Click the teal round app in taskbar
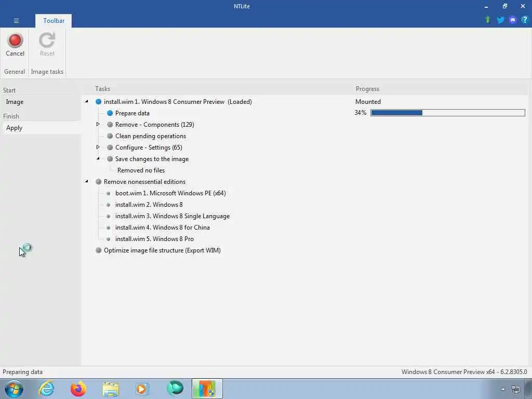The image size is (532, 399). [175, 388]
